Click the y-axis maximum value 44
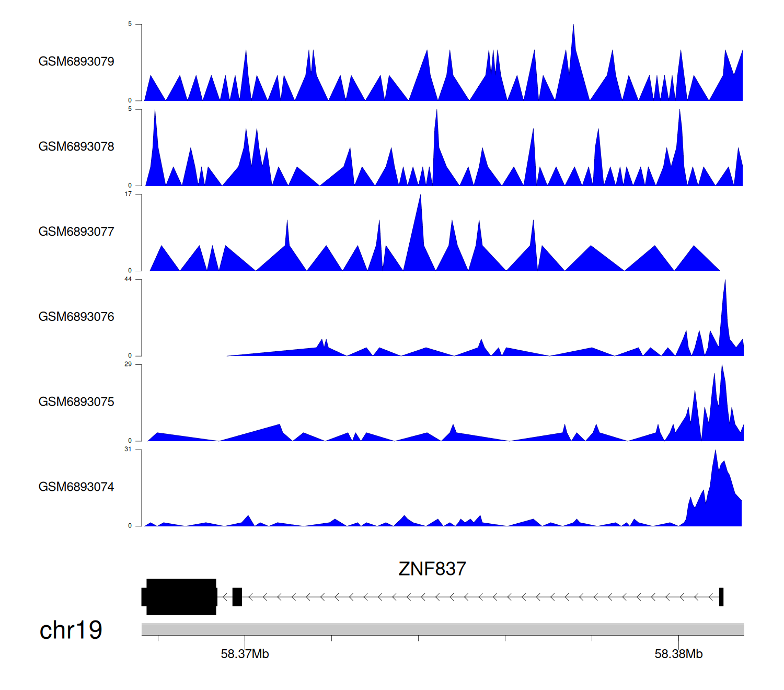Viewport: 784px width, 690px height. click(x=128, y=279)
